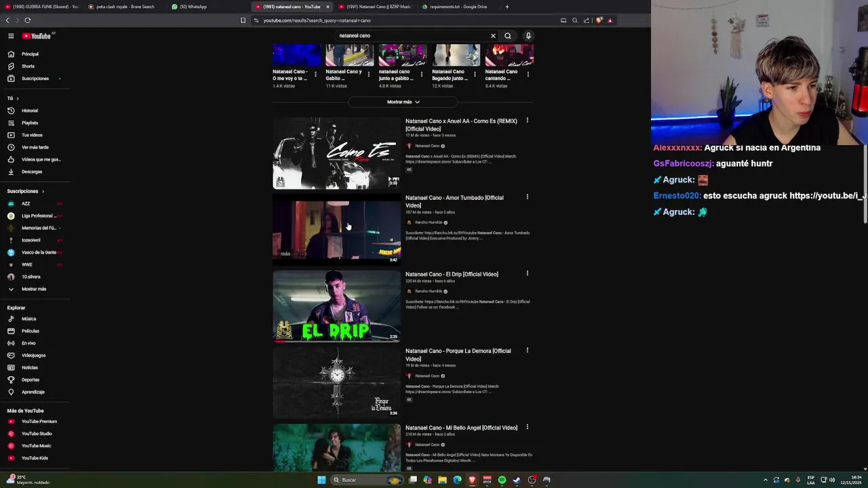Switch to peka clash royale Brave Search tab
Image resolution: width=868 pixels, height=488 pixels.
pos(125,7)
